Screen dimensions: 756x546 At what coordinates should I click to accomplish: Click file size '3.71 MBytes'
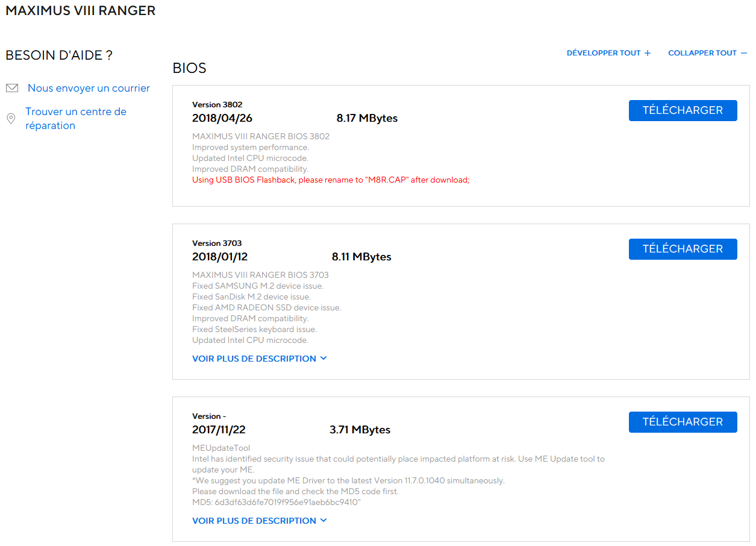[x=360, y=430]
